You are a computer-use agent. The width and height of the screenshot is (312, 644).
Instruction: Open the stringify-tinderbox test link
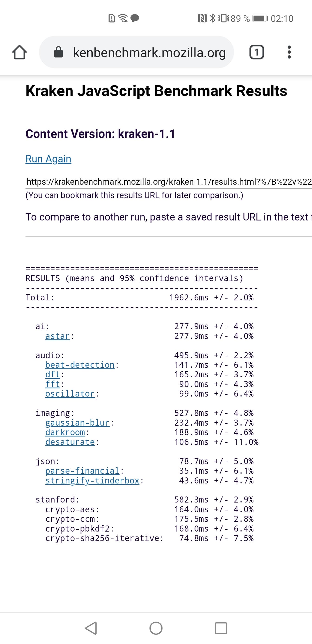coord(92,480)
